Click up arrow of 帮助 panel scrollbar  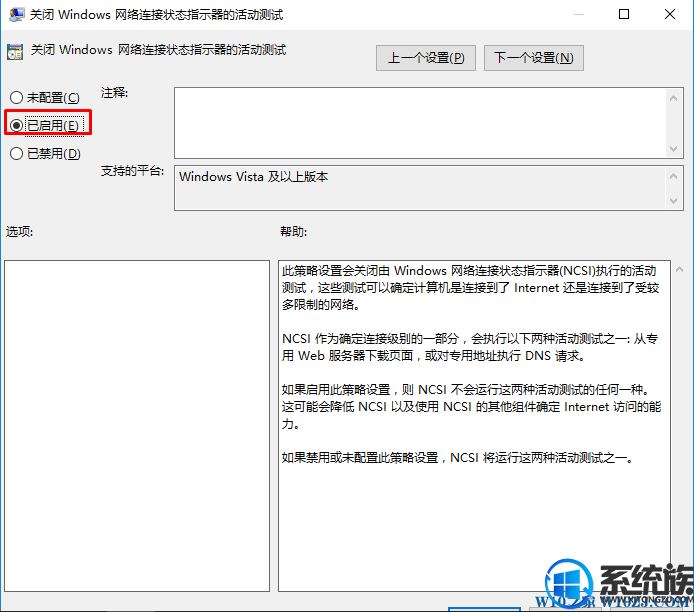[x=679, y=269]
